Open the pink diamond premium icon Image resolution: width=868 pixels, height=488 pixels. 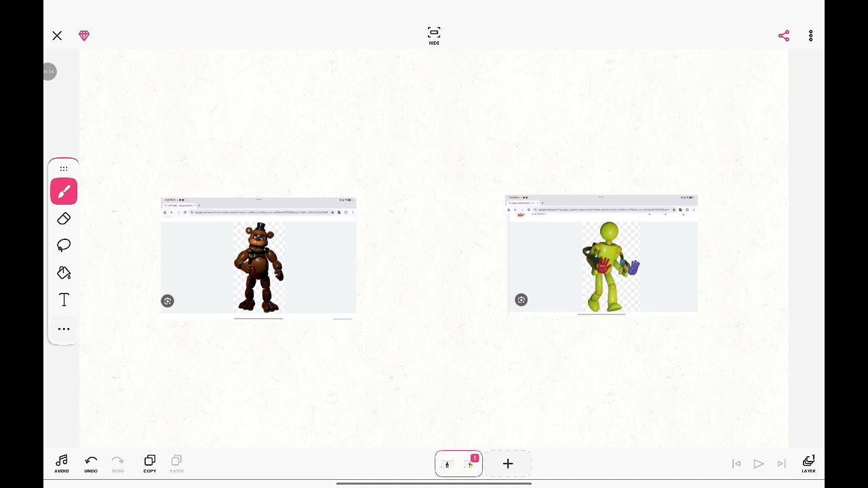(84, 36)
